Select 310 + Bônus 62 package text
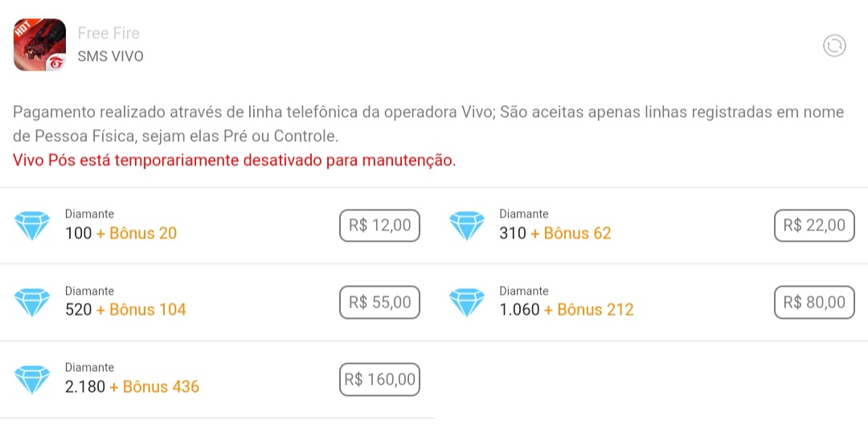Image resolution: width=868 pixels, height=444 pixels. [x=555, y=234]
